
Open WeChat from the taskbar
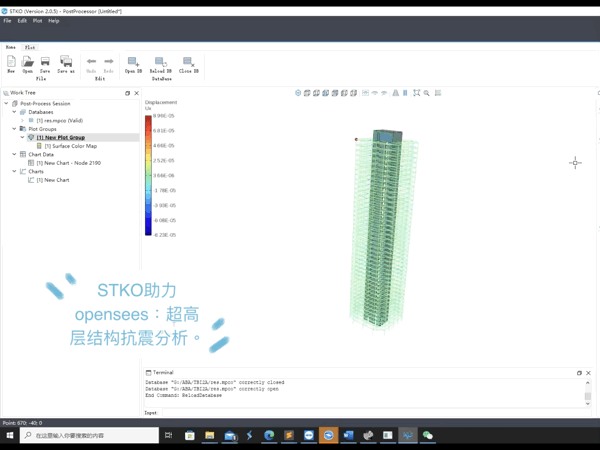click(x=427, y=435)
